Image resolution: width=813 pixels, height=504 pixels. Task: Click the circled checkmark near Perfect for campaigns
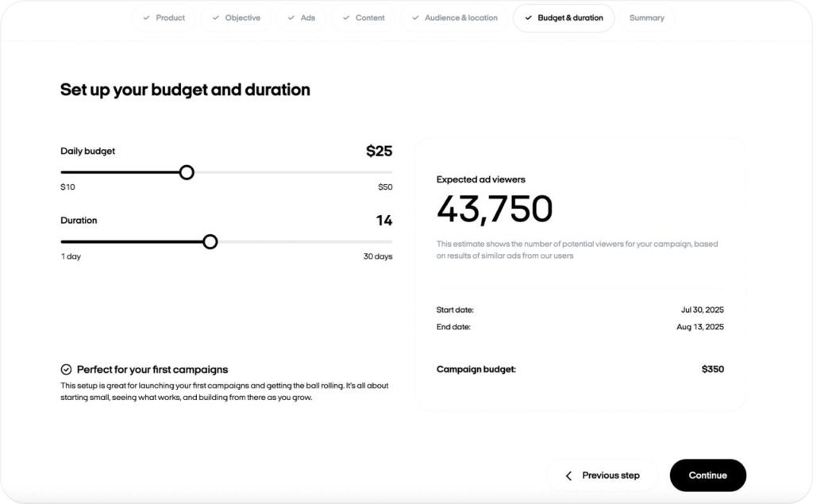[x=66, y=369]
